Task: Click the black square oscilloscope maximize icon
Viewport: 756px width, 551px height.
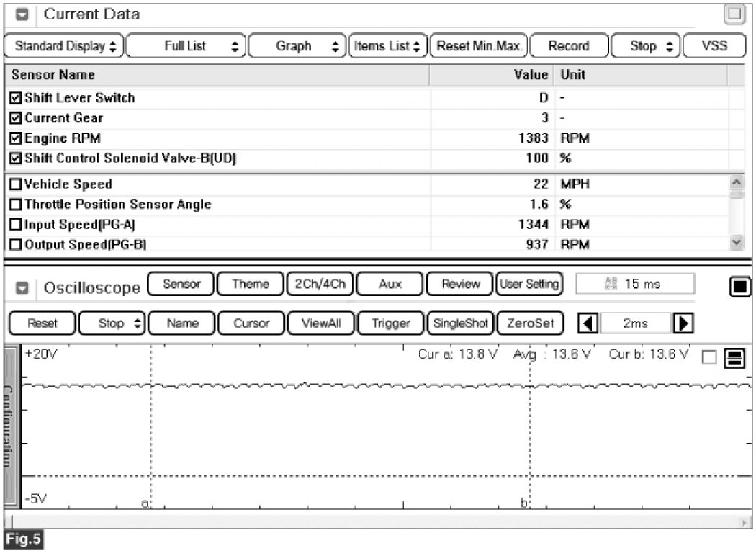Action: [x=739, y=287]
